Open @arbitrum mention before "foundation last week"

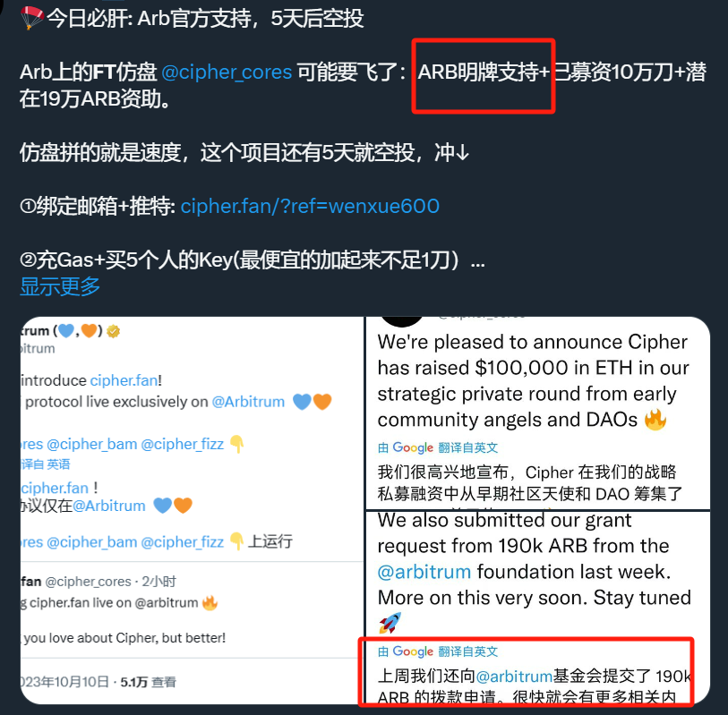click(424, 572)
